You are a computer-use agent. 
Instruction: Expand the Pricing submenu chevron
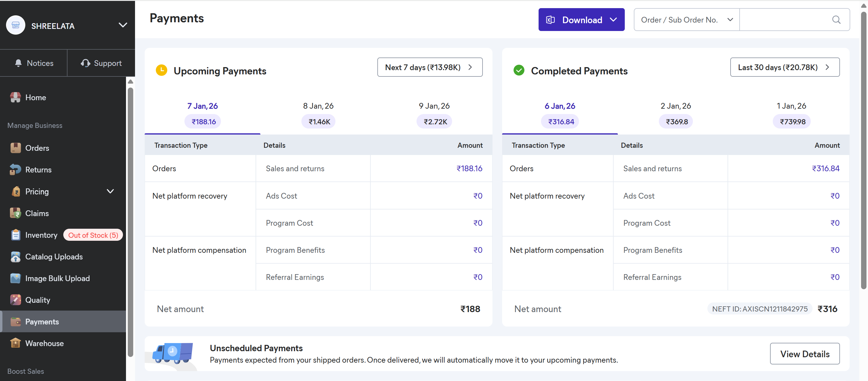[x=110, y=191]
